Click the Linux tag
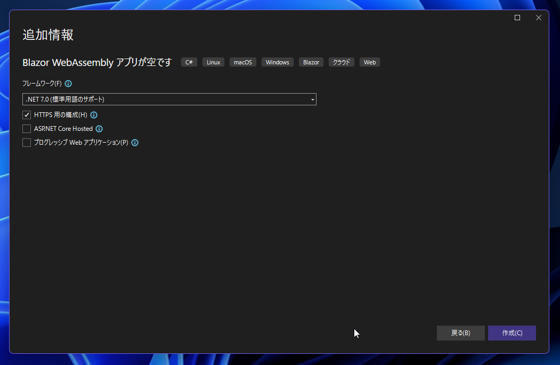Viewport: 560px width, 365px height. pyautogui.click(x=213, y=62)
